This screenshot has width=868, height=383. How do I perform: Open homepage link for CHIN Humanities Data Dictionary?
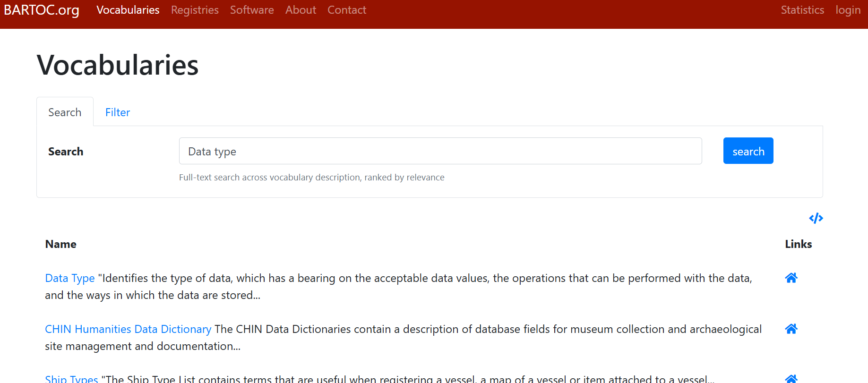791,329
